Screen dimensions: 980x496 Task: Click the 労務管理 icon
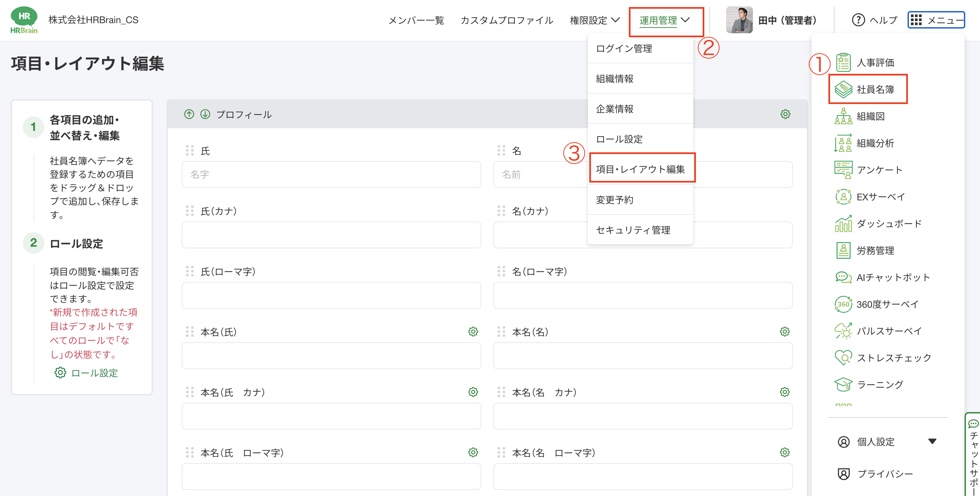pyautogui.click(x=875, y=250)
